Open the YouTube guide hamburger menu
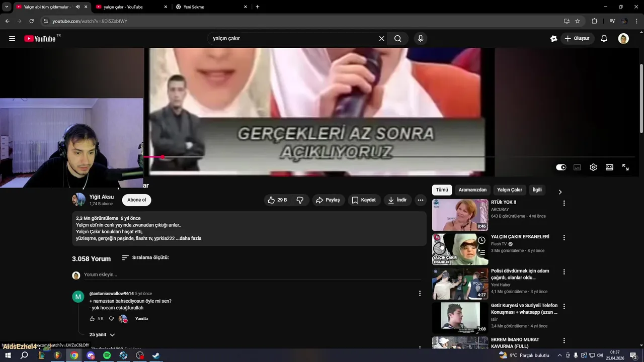This screenshot has height=362, width=644. 12,39
